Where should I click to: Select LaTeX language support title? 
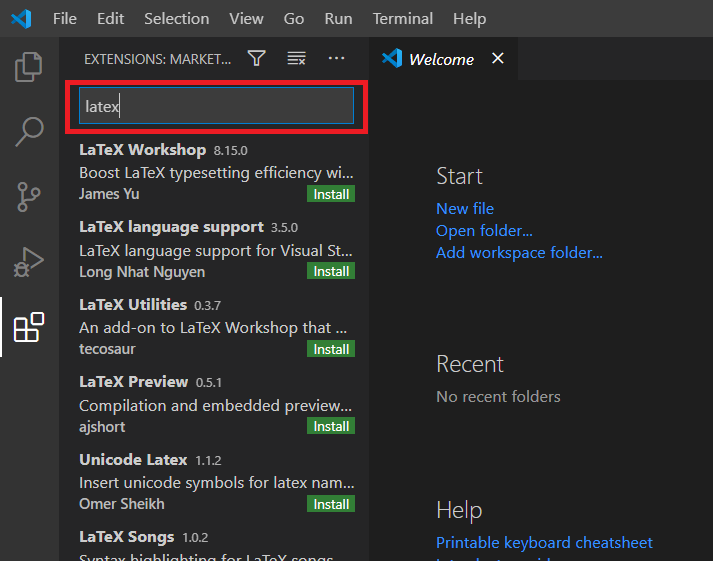[x=171, y=227]
